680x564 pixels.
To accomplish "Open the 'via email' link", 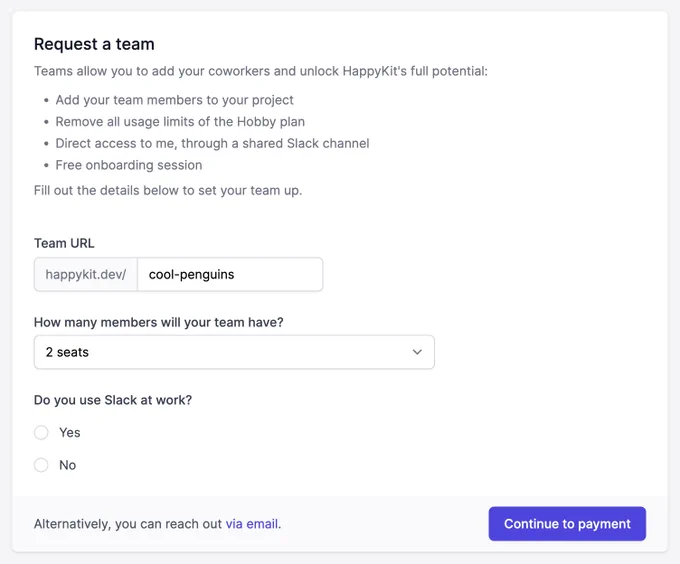I will click(x=252, y=524).
